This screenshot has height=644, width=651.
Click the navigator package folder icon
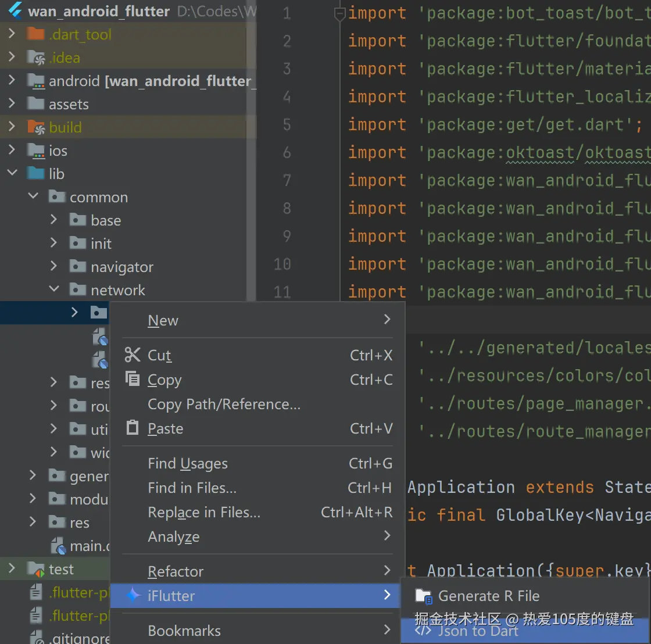pos(78,266)
